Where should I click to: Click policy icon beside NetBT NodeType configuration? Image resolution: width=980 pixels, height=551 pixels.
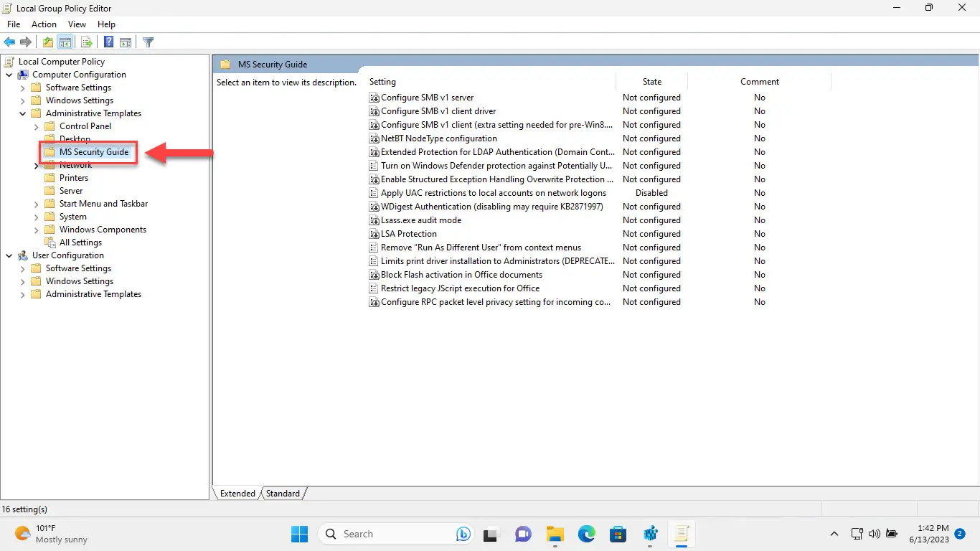(x=374, y=138)
